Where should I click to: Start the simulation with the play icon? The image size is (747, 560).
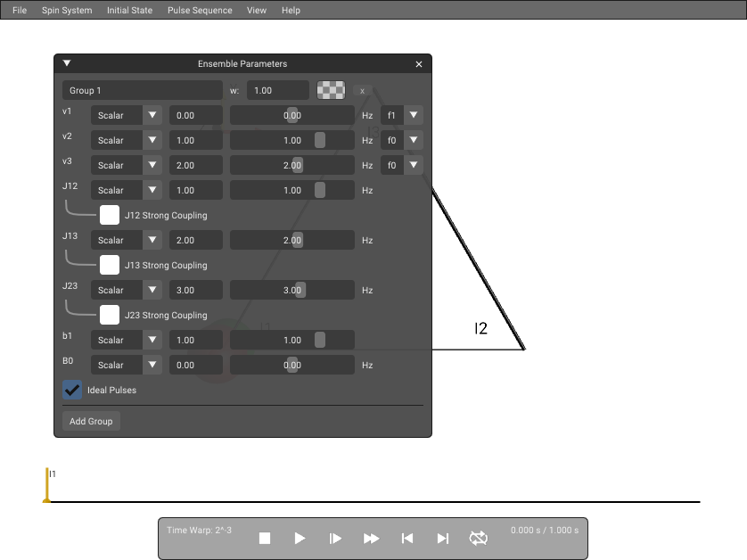pyautogui.click(x=300, y=538)
